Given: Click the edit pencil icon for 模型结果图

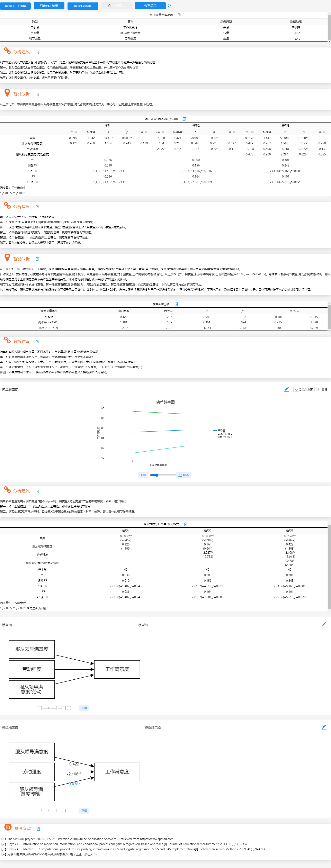Looking at the screenshot, I should click(324, 727).
